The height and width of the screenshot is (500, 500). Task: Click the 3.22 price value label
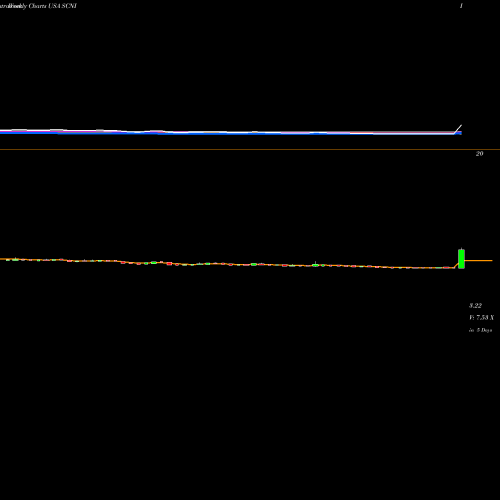(x=475, y=305)
